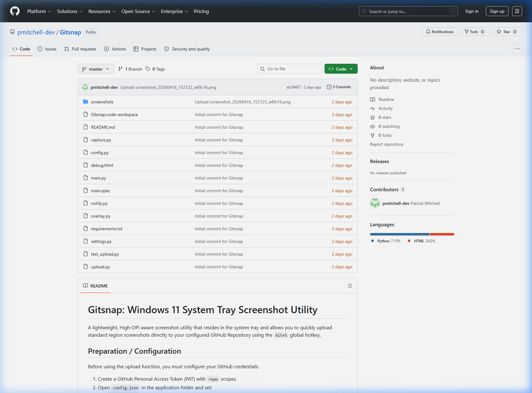Screen dimensions: 532x393
Task: Open the master branch dropdown
Action: click(x=96, y=69)
